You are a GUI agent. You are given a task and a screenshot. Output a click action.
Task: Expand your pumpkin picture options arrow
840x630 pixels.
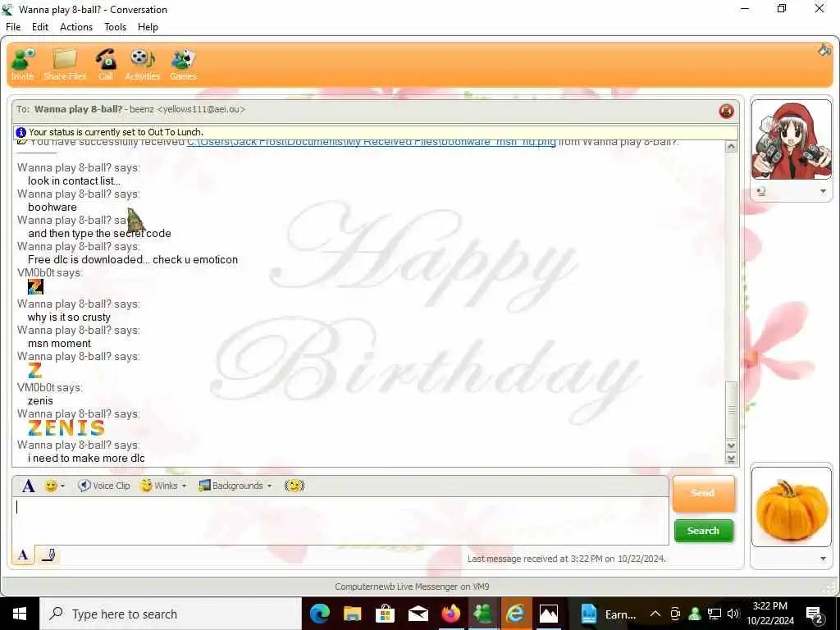tap(823, 559)
